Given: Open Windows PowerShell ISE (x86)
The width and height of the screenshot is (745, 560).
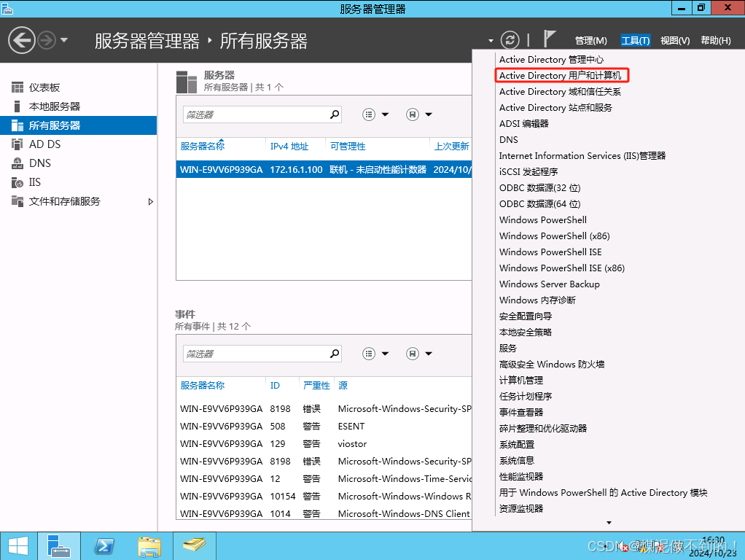Looking at the screenshot, I should [x=561, y=268].
